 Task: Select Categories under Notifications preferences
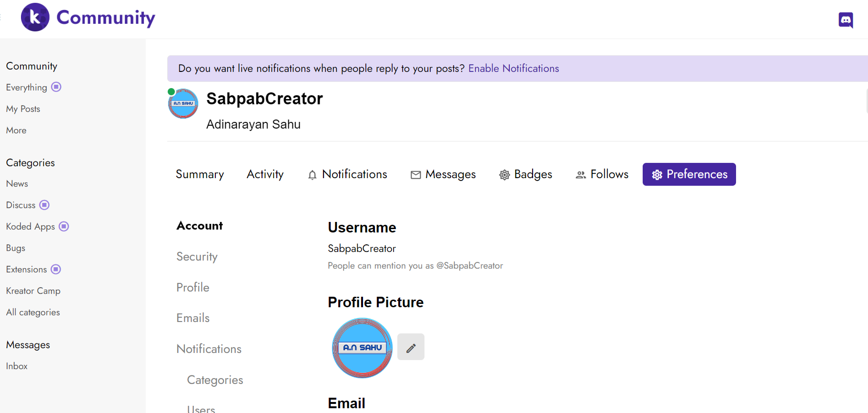[215, 380]
